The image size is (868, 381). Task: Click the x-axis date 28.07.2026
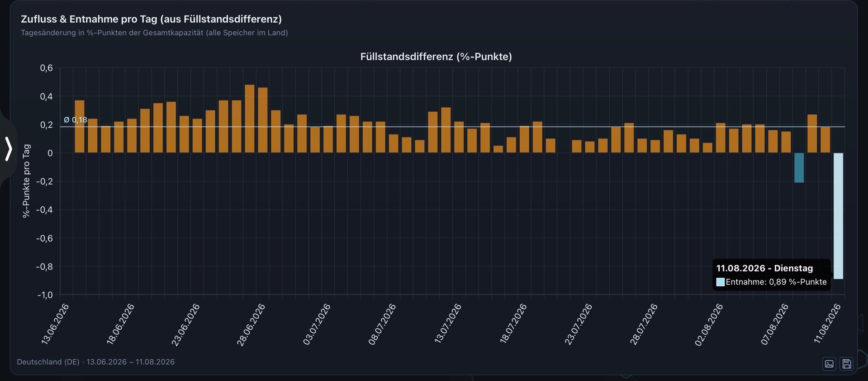[644, 324]
